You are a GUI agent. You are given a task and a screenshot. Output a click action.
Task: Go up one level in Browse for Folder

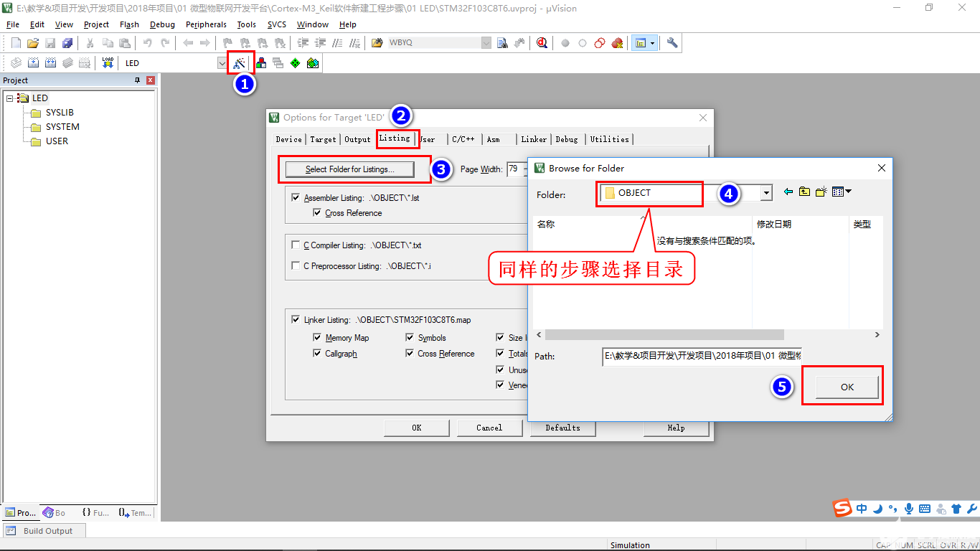tap(805, 192)
